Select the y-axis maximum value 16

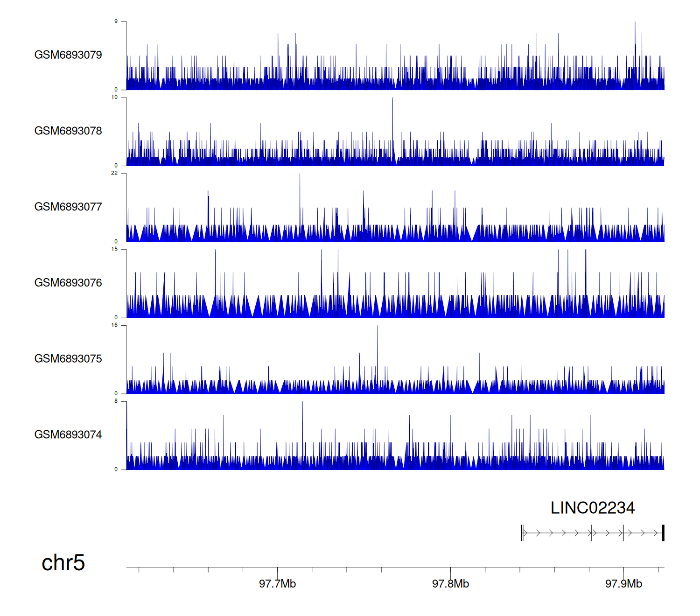pyautogui.click(x=114, y=325)
